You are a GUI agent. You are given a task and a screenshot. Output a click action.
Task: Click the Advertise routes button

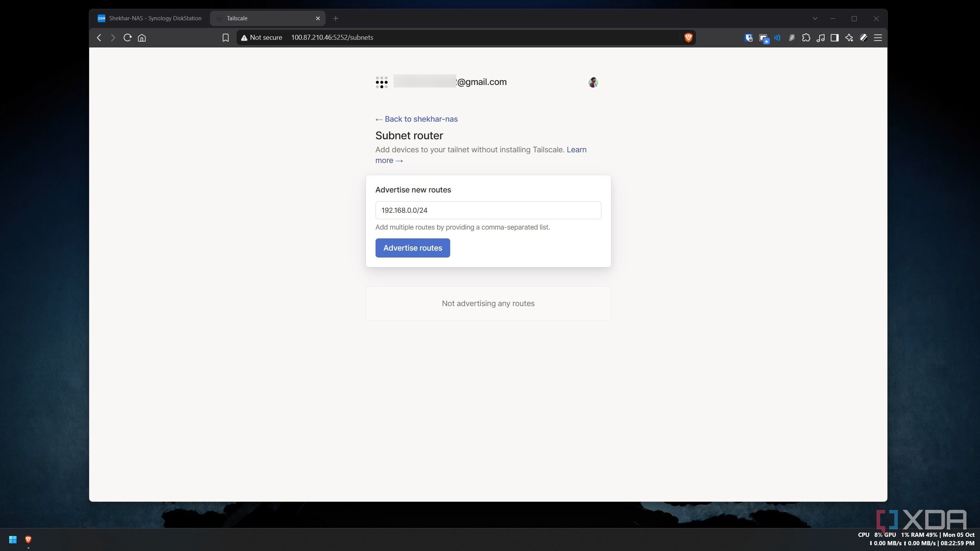pyautogui.click(x=413, y=248)
